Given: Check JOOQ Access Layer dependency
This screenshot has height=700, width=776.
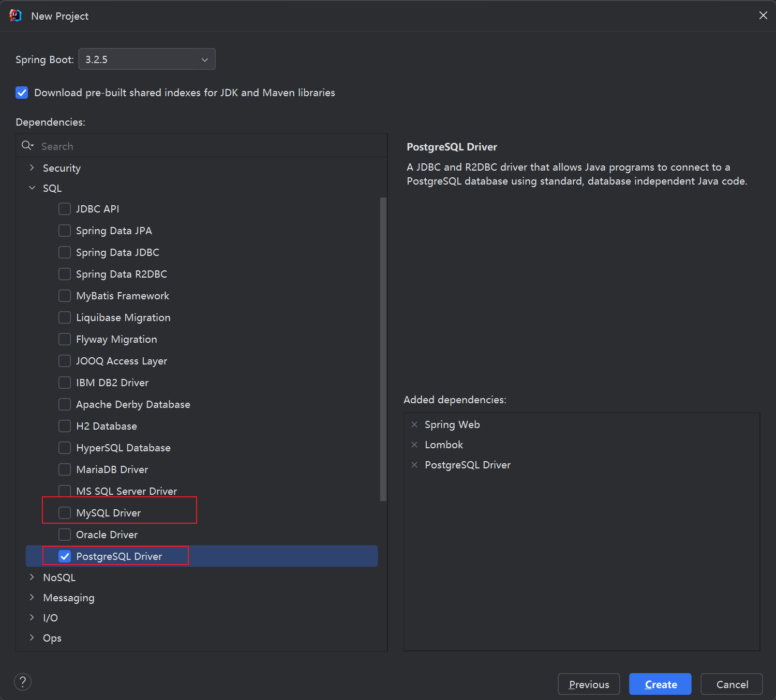Looking at the screenshot, I should (x=65, y=361).
